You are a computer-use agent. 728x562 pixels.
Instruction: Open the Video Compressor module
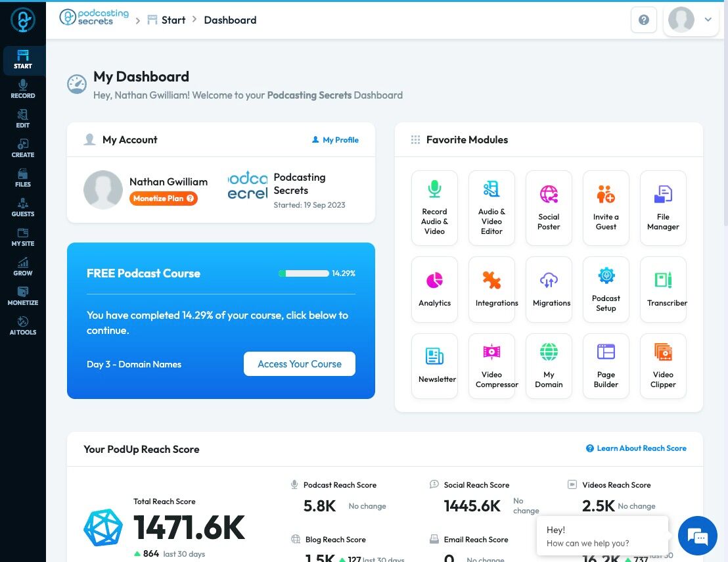[x=491, y=366]
